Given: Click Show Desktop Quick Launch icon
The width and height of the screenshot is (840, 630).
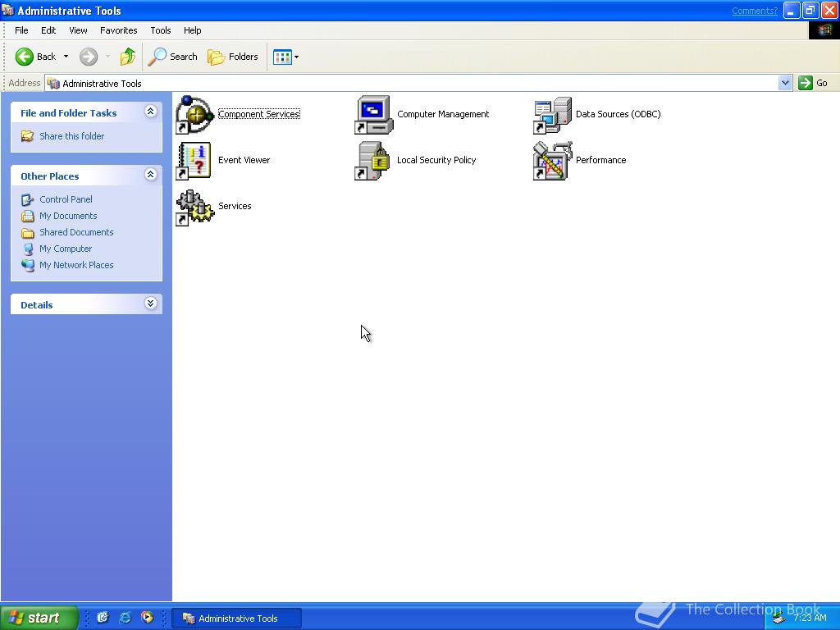Looking at the screenshot, I should click(x=103, y=618).
